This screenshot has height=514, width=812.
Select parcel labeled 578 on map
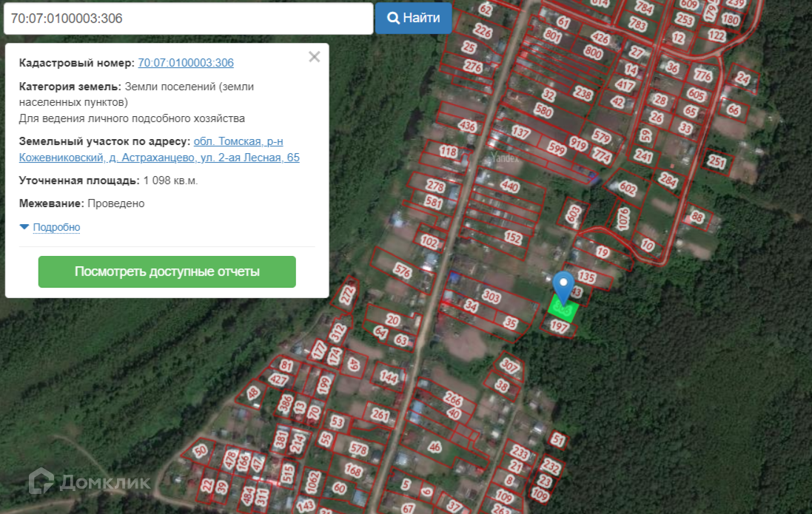point(358,448)
